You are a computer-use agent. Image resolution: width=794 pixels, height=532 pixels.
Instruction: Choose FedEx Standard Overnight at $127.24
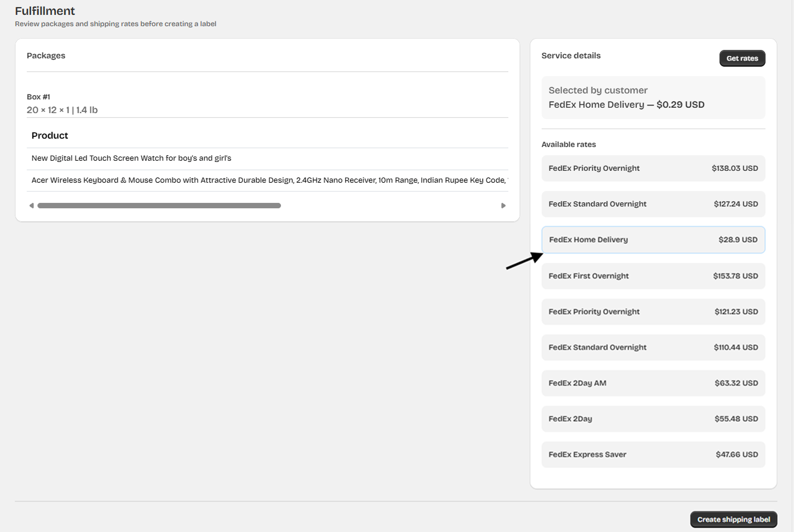[x=653, y=204]
